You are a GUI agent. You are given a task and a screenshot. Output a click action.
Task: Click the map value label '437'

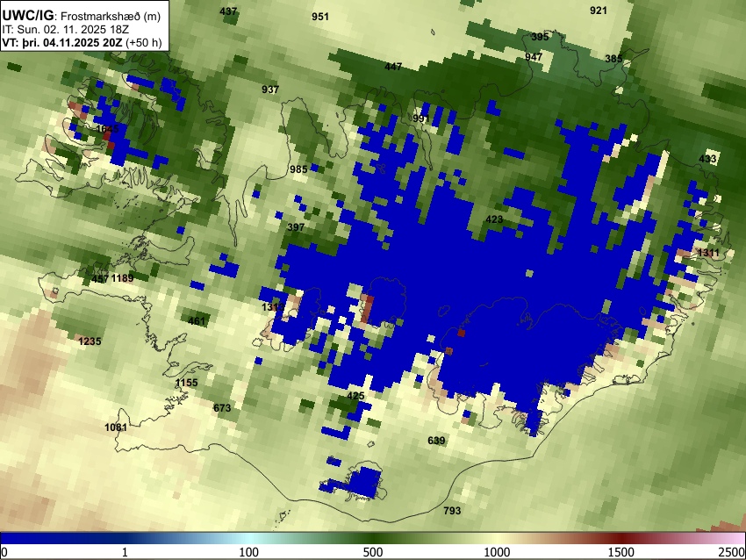[228, 11]
